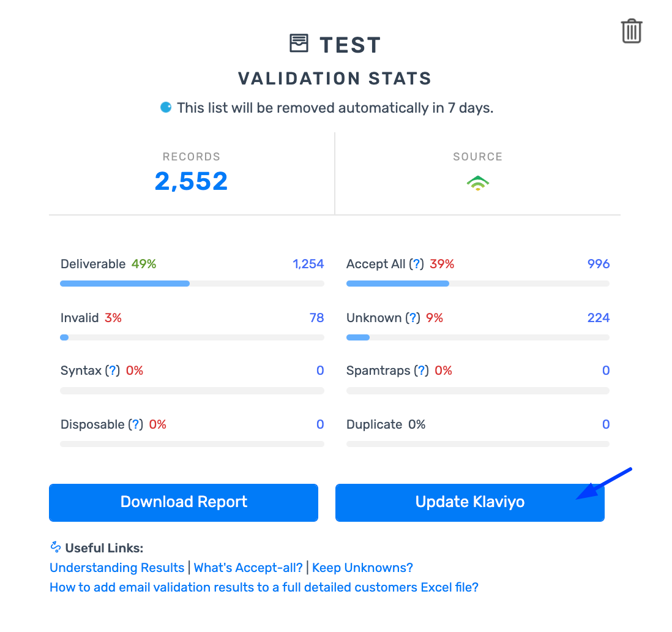The image size is (672, 632).
Task: Open the Keep Unknowns? link
Action: (362, 568)
